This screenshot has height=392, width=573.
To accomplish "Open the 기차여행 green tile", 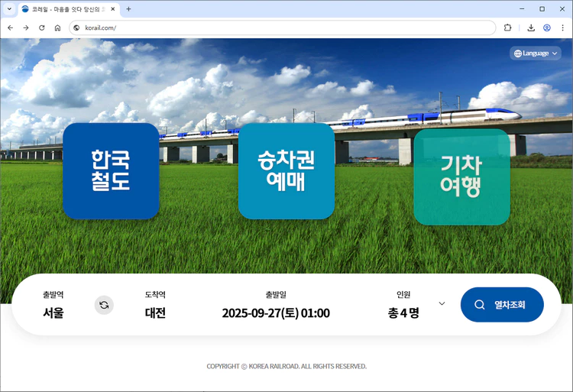I will [x=461, y=177].
